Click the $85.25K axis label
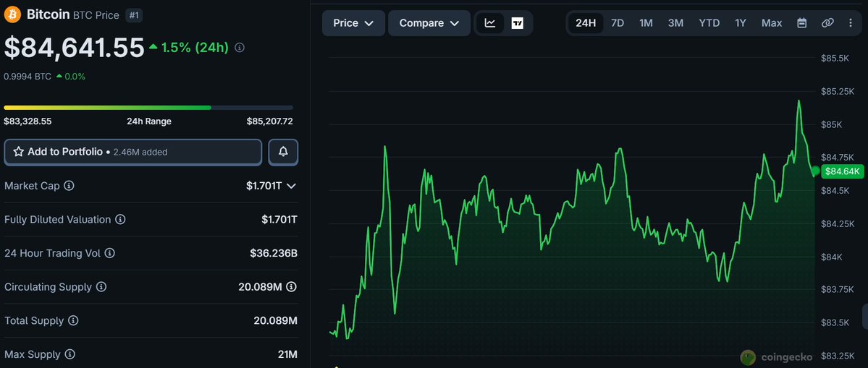This screenshot has width=868, height=368. click(x=838, y=91)
